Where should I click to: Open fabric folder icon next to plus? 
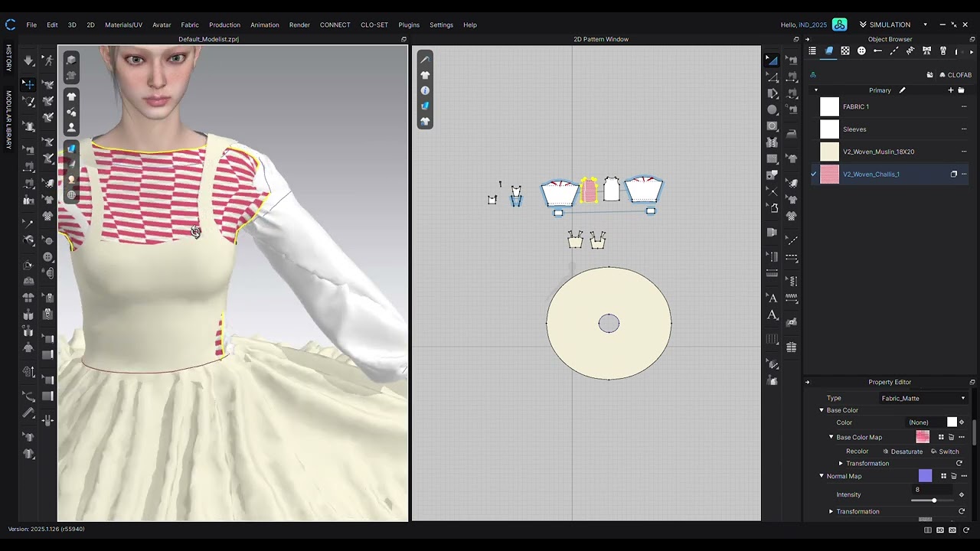[x=961, y=90]
